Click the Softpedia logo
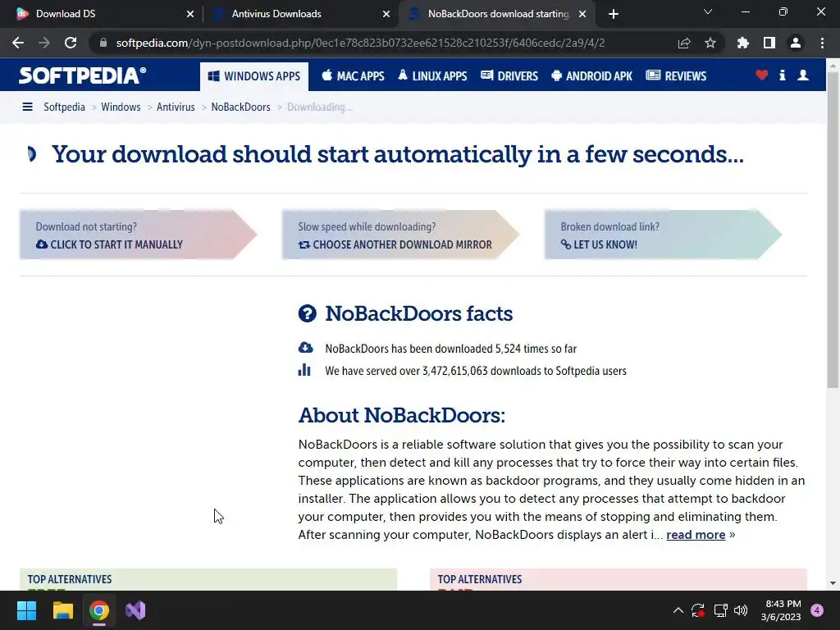 click(x=83, y=75)
